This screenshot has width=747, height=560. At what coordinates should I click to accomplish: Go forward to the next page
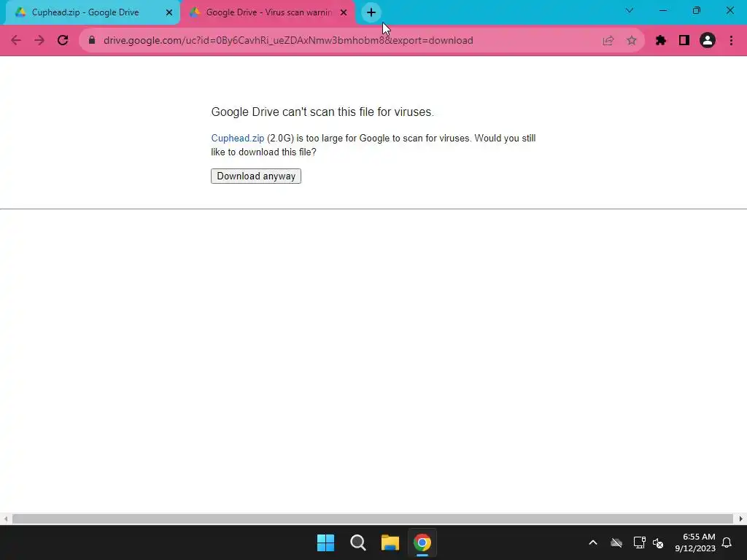(39, 41)
